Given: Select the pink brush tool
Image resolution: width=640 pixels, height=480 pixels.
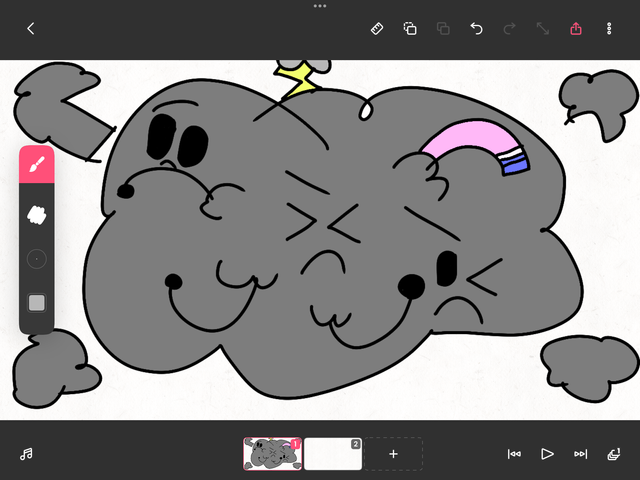Looking at the screenshot, I should click(37, 165).
